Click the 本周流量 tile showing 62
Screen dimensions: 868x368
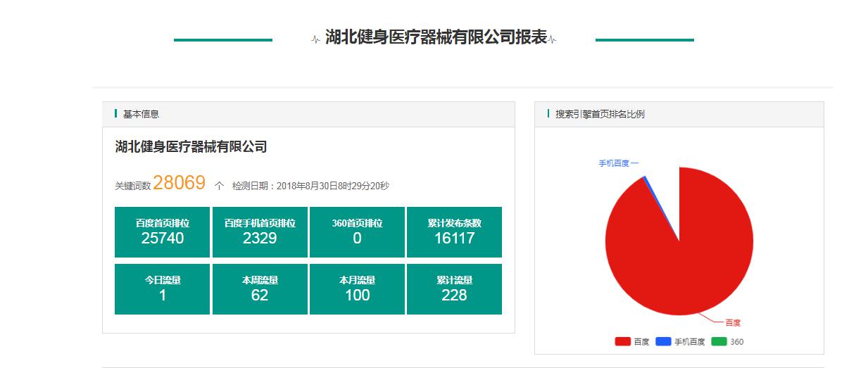point(260,288)
